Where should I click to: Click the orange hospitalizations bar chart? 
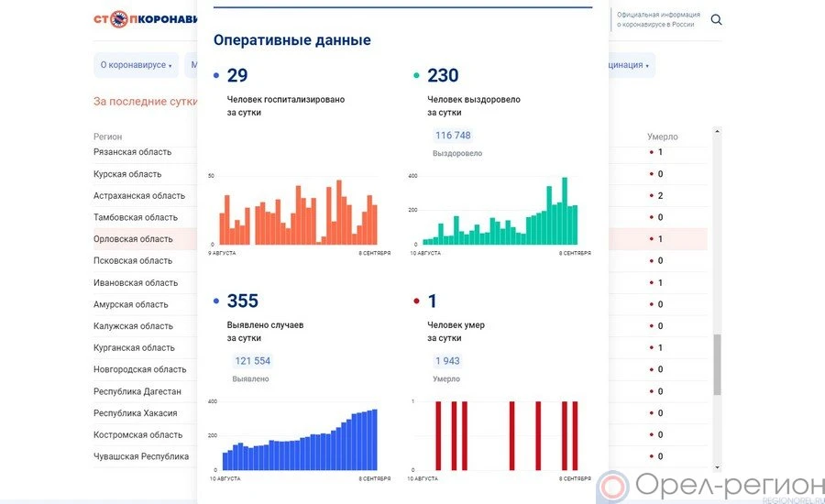pyautogui.click(x=298, y=213)
